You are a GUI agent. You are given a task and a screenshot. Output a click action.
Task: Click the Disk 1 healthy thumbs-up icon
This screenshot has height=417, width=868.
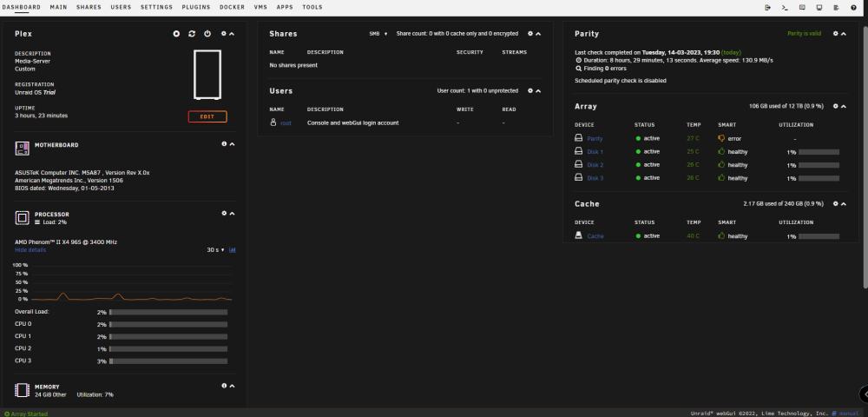coord(721,151)
